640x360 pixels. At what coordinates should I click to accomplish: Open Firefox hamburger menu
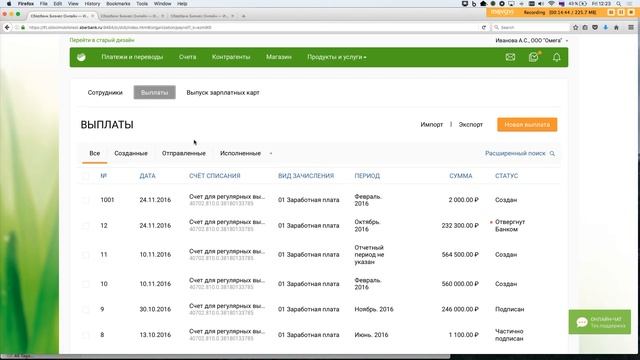pos(631,27)
